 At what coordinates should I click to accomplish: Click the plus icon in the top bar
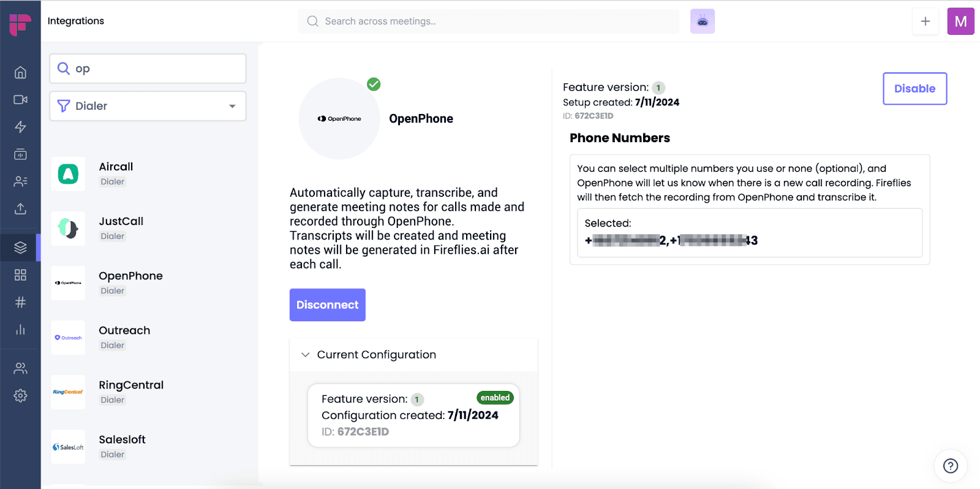tap(925, 21)
